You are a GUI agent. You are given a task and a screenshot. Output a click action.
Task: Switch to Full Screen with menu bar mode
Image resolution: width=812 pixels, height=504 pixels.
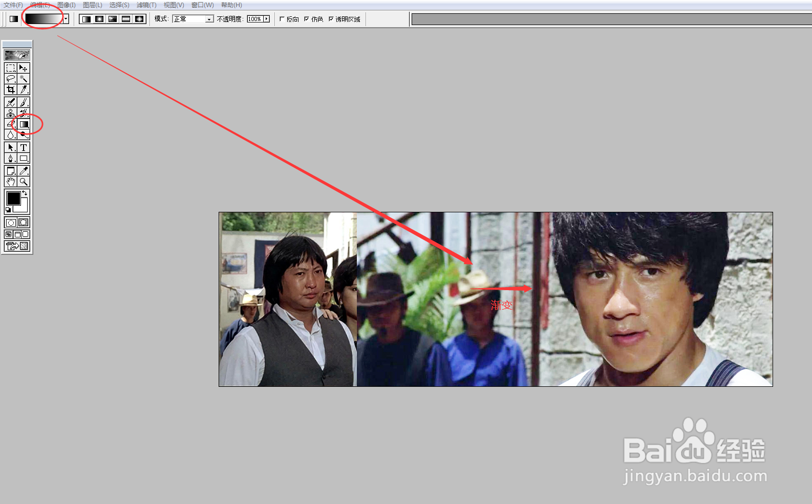[x=17, y=234]
